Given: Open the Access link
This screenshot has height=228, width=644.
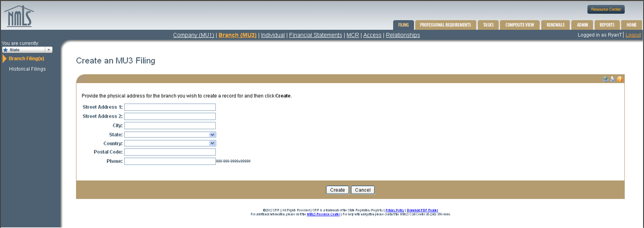Looking at the screenshot, I should [372, 35].
